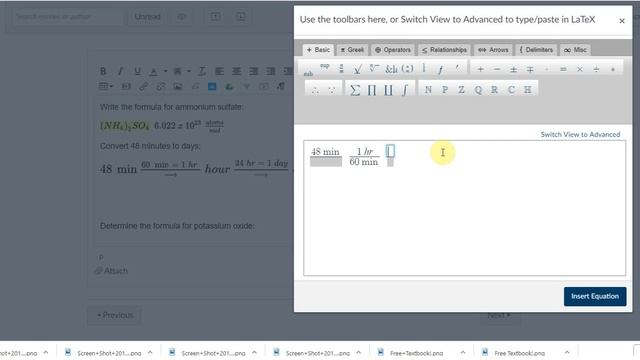
Task: Click Switch View to Advanced link
Action: pyautogui.click(x=580, y=134)
